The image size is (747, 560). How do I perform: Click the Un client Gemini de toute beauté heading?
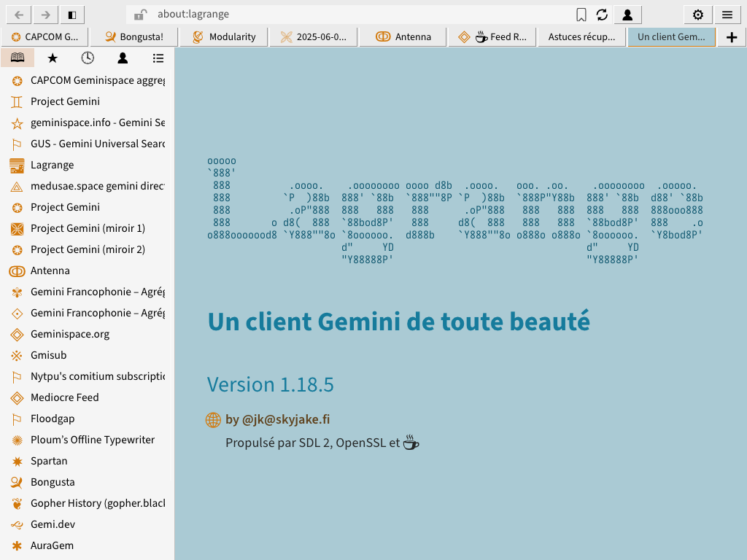pos(399,322)
